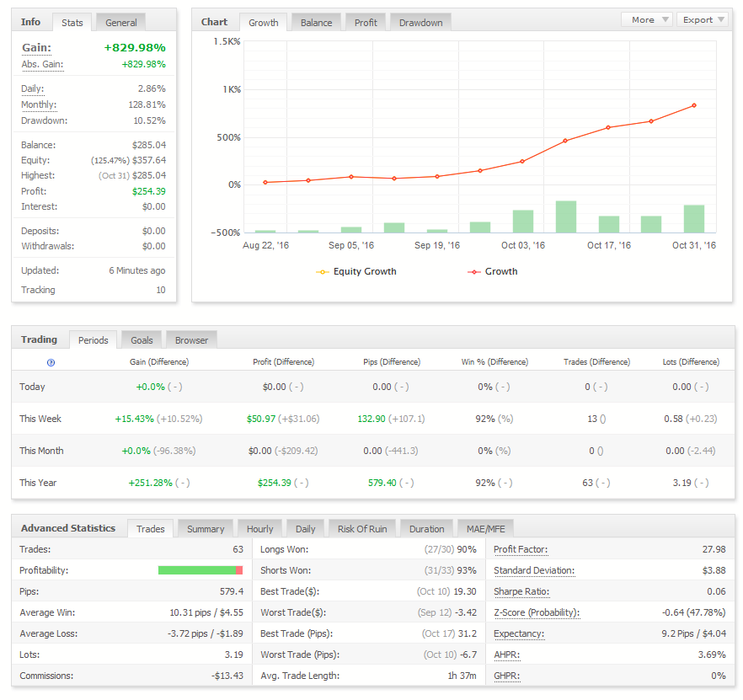Click the green bar at Oct 31, '16
743x700 pixels.
click(x=694, y=218)
